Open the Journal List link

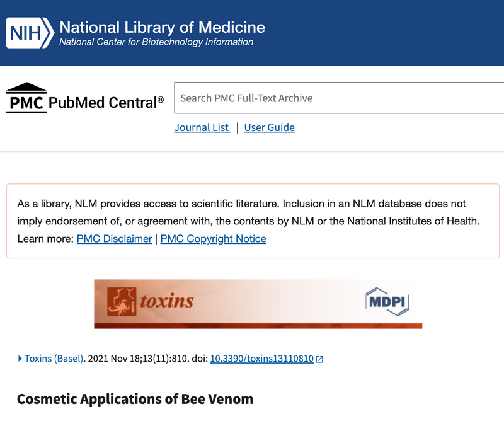point(202,127)
